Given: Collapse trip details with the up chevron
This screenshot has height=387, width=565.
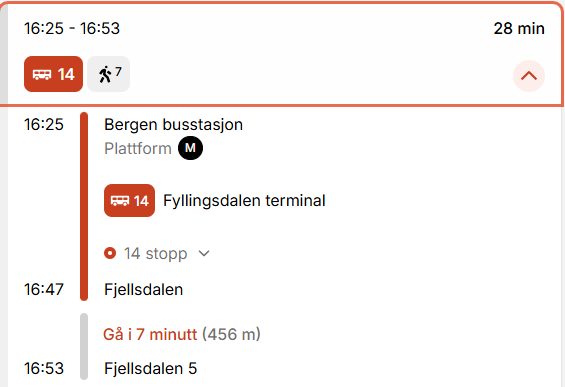Looking at the screenshot, I should [x=529, y=76].
